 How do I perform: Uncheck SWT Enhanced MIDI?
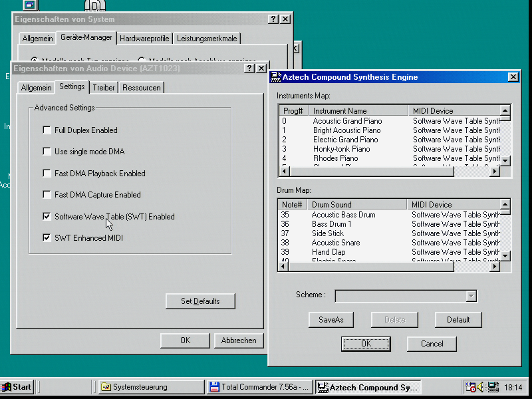pyautogui.click(x=47, y=238)
